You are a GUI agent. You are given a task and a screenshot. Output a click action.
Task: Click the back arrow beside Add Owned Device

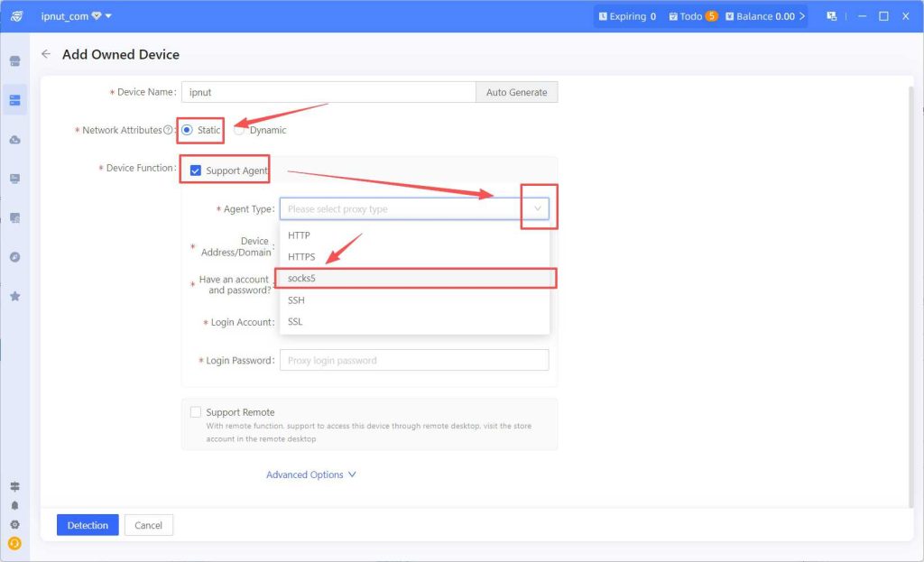pyautogui.click(x=46, y=54)
